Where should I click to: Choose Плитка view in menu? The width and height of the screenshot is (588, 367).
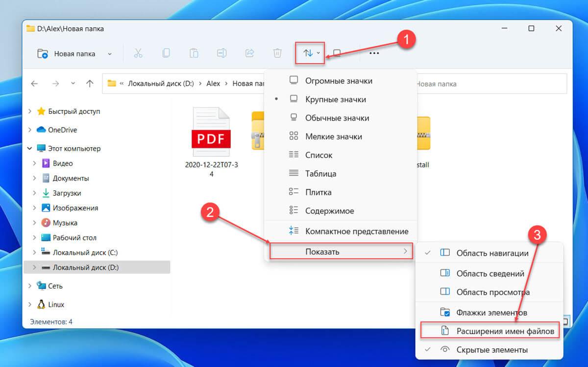click(341, 192)
